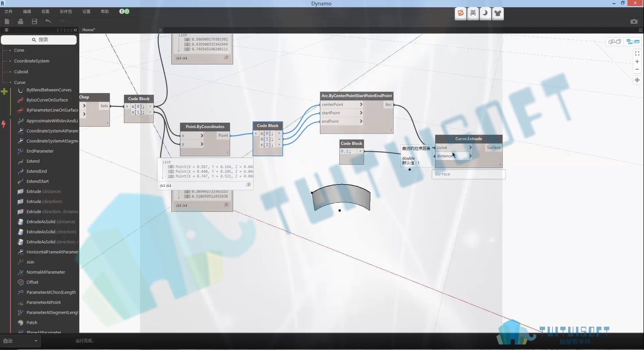Viewport: 644px width, 350px height.
Task: Save the graph using the floppy icon
Action: (35, 21)
